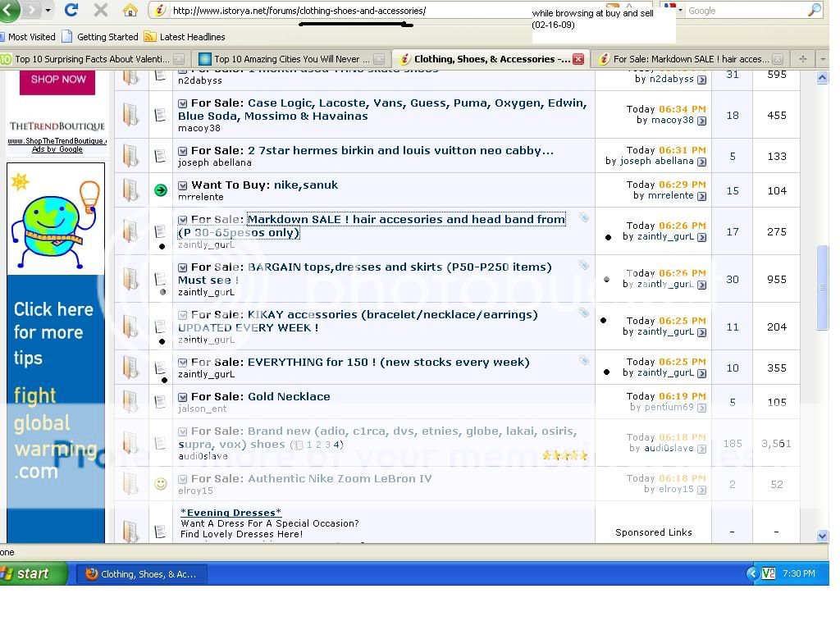Switch to Top 10 Amazing Cities tab

pyautogui.click(x=285, y=59)
